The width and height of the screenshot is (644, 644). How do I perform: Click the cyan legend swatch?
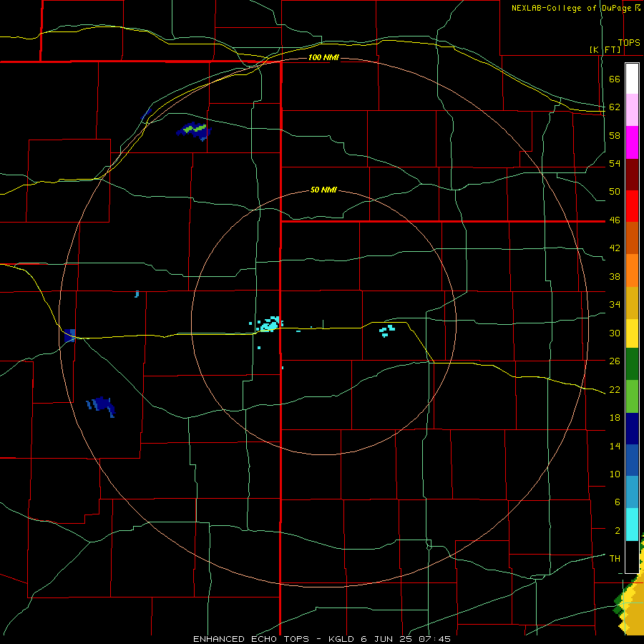pyautogui.click(x=632, y=525)
